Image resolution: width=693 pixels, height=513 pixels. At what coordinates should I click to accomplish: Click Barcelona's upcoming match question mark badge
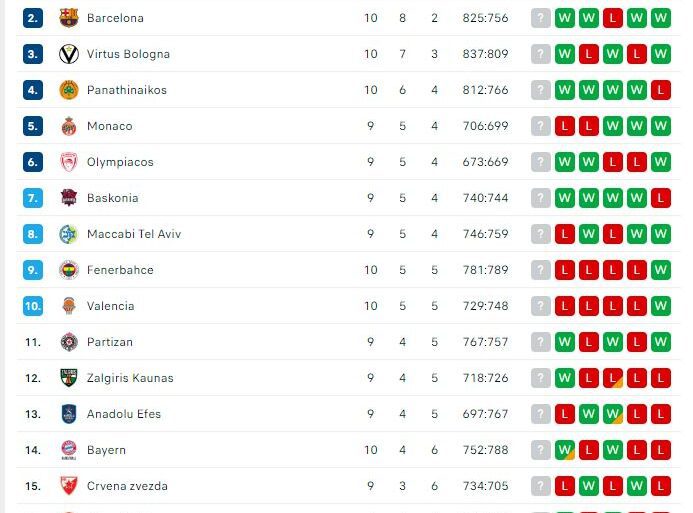click(541, 18)
